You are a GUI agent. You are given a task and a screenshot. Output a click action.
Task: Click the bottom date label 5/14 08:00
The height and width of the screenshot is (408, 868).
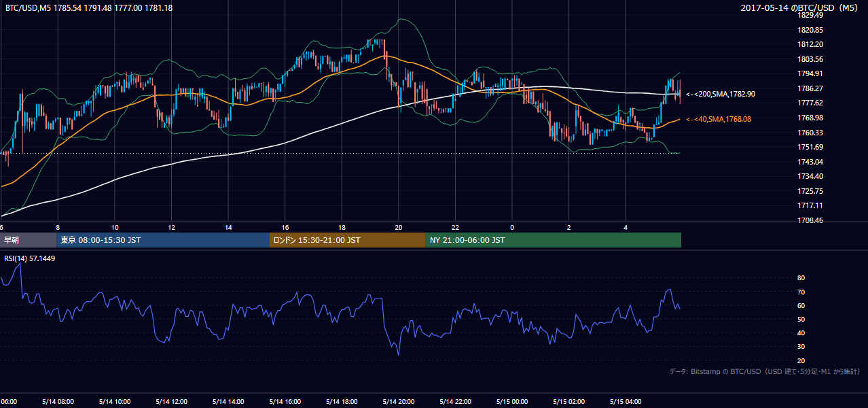[x=58, y=402]
